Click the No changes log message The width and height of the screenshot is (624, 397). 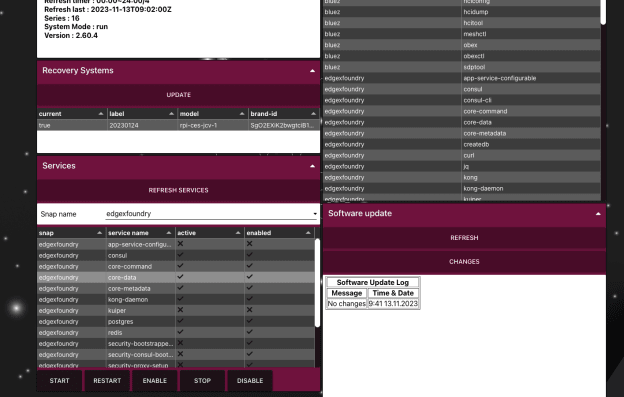(347, 304)
